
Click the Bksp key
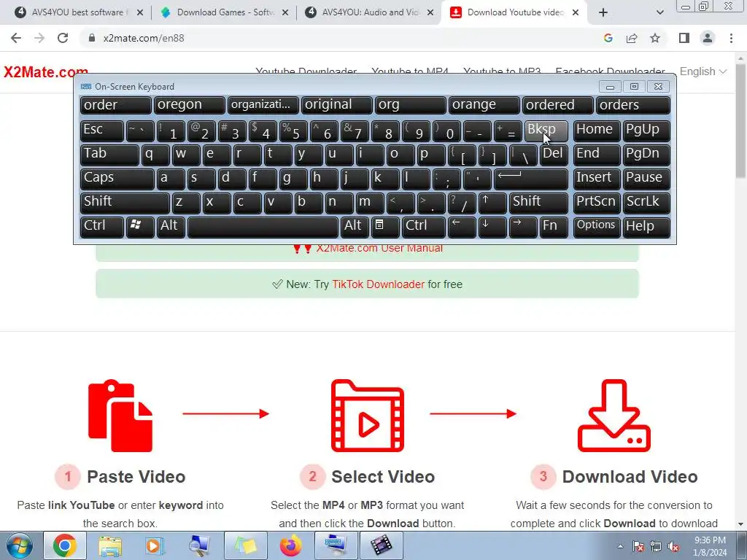(546, 131)
